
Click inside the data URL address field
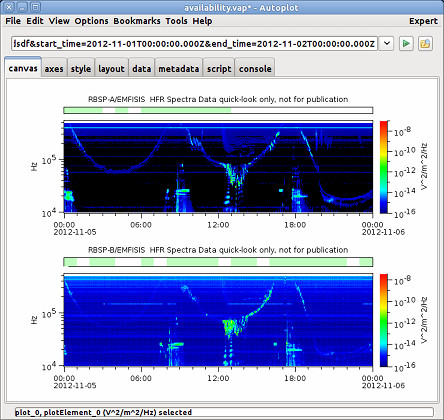[194, 44]
